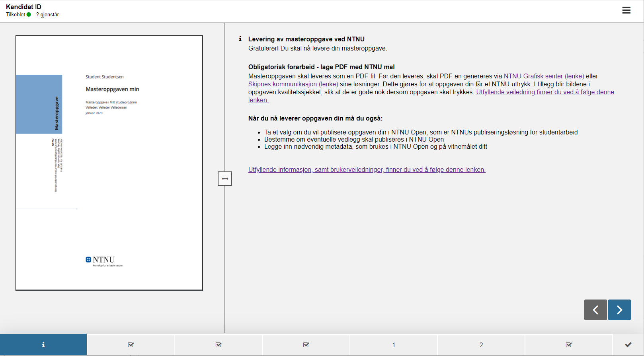The width and height of the screenshot is (644, 356).
Task: Click the heading Når du nå leverer oppgaven
Action: point(315,118)
